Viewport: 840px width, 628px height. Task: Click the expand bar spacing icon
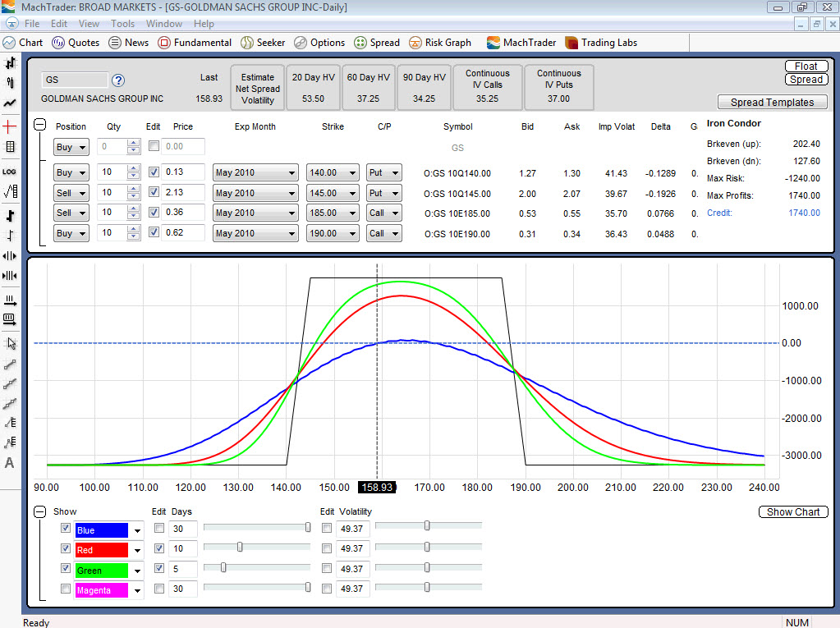click(10, 256)
